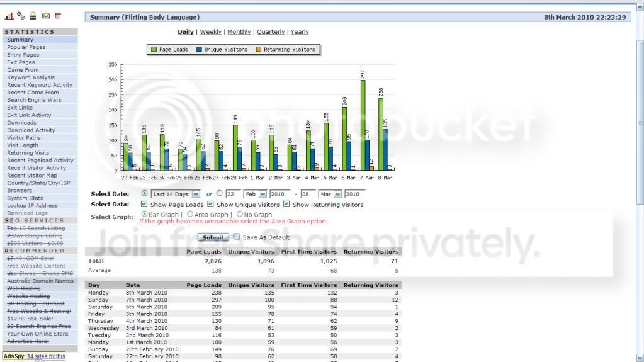Open Browsers statistics in sidebar
Image resolution: width=644 pixels, height=362 pixels.
point(20,190)
